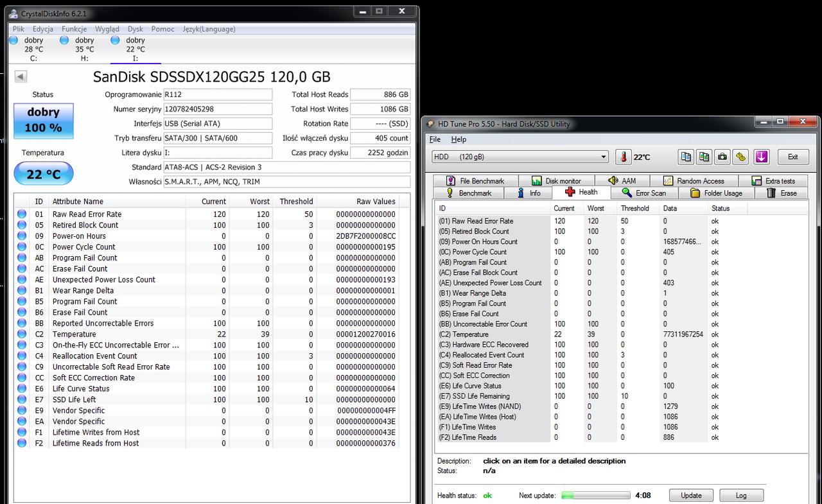Open the Edycja menu
822x504 pixels.
(x=43, y=29)
